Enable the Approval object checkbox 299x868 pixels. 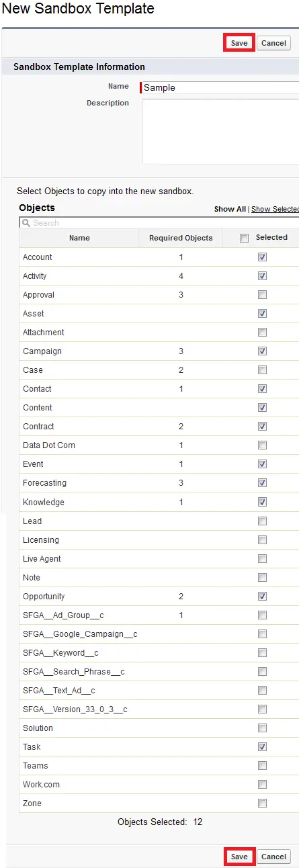pos(262,295)
